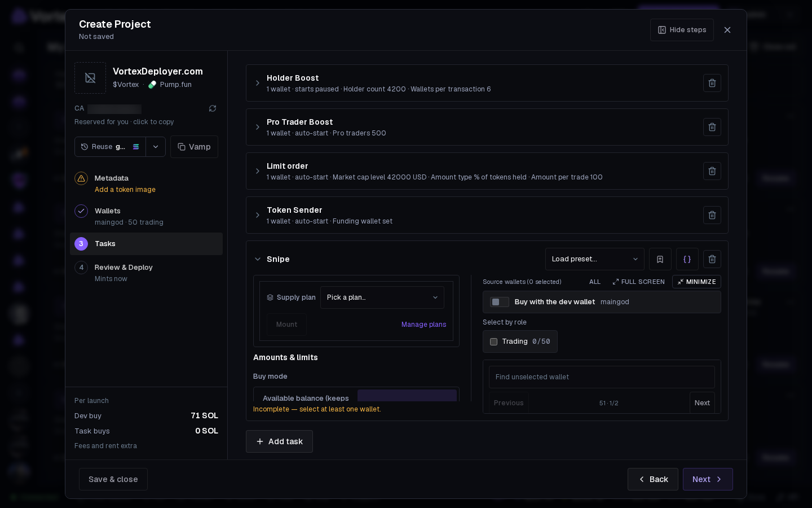This screenshot has height=508, width=812.
Task: Focus the Find unselected wallet field
Action: 602,377
